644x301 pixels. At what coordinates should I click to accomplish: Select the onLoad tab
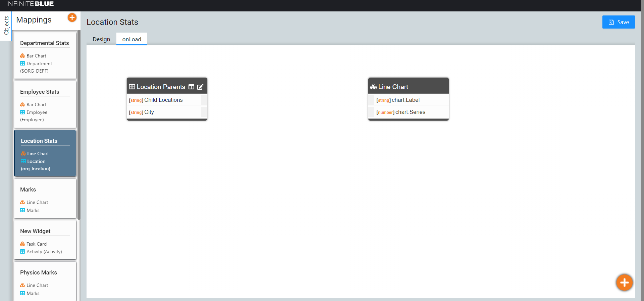click(x=132, y=39)
